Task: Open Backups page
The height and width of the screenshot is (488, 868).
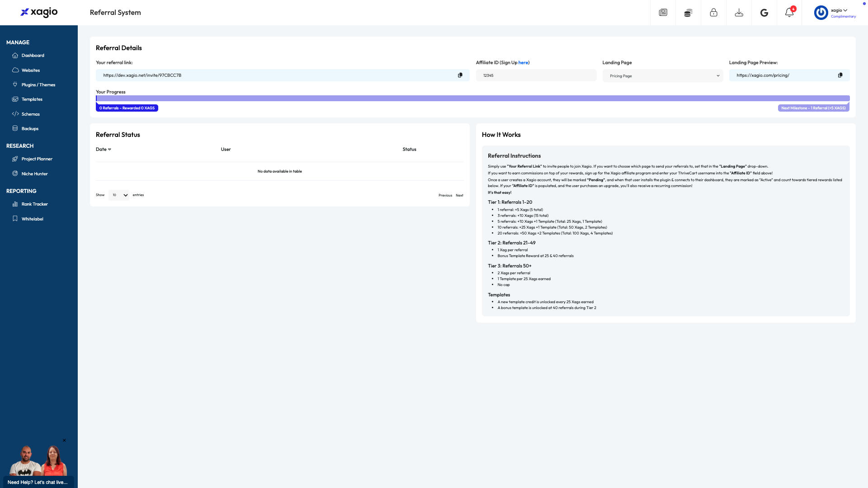Action: (30, 129)
